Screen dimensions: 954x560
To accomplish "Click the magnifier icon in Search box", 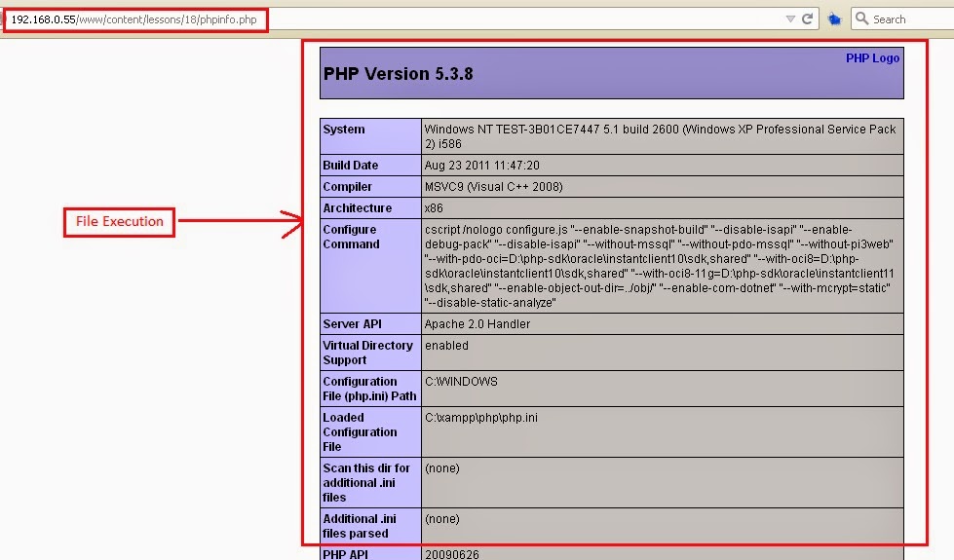I will (861, 19).
